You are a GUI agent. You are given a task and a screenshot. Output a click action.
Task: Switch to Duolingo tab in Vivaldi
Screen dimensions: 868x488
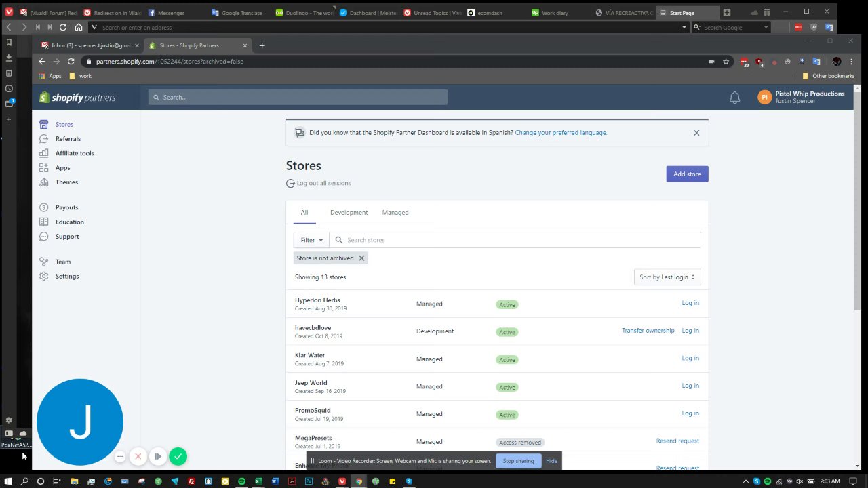tap(304, 12)
